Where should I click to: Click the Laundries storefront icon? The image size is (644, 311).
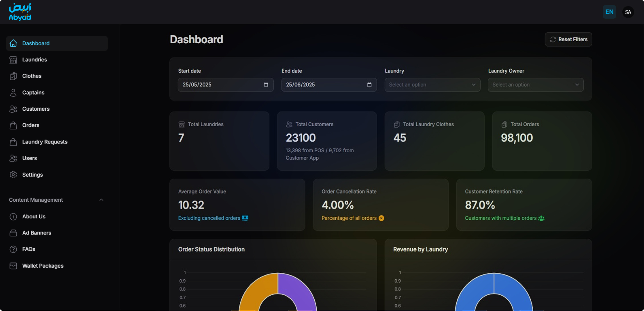(13, 60)
